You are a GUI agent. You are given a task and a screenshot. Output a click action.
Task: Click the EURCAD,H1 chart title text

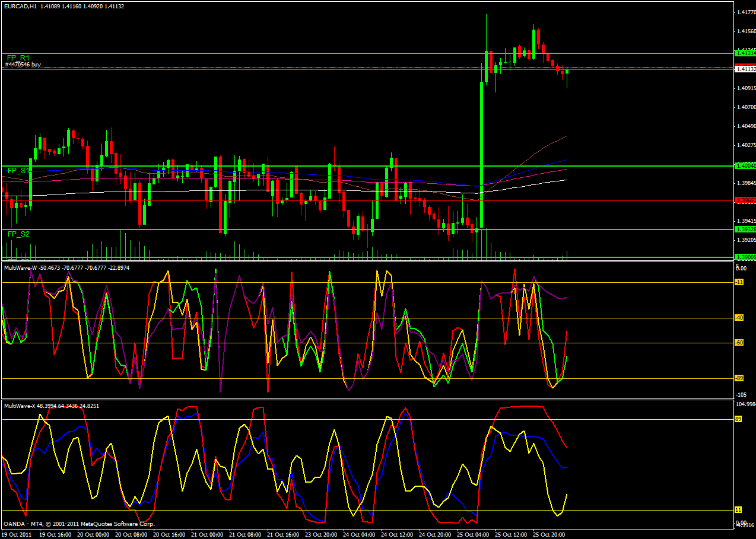tap(20, 5)
